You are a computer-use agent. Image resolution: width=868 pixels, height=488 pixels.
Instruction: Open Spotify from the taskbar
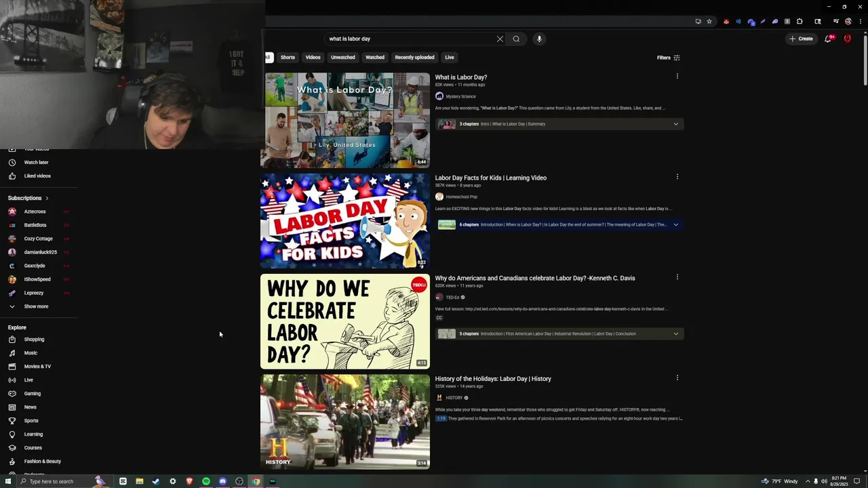click(206, 481)
